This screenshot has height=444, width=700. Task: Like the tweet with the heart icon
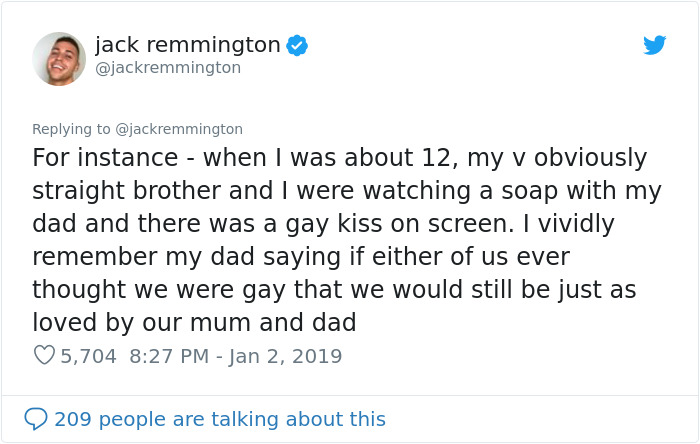tap(44, 355)
